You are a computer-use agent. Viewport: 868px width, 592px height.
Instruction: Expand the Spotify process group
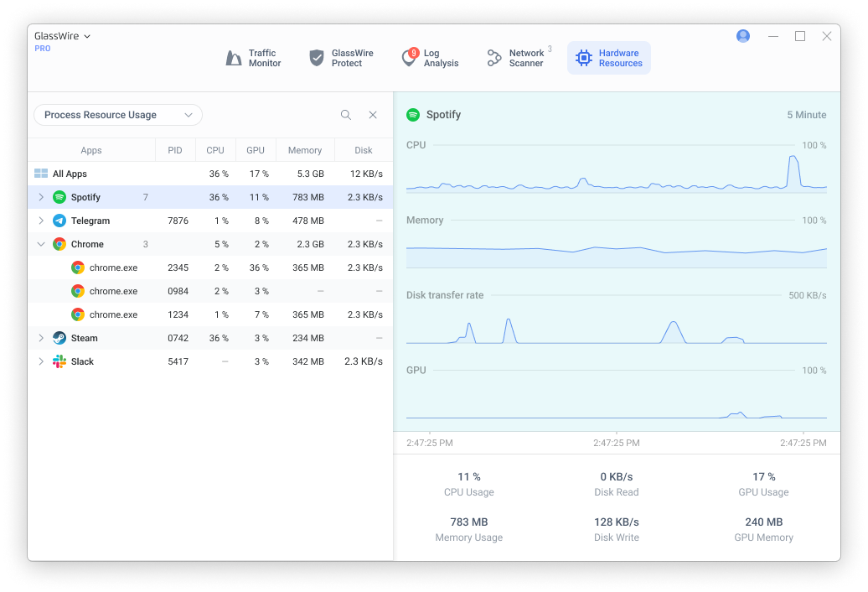click(41, 197)
